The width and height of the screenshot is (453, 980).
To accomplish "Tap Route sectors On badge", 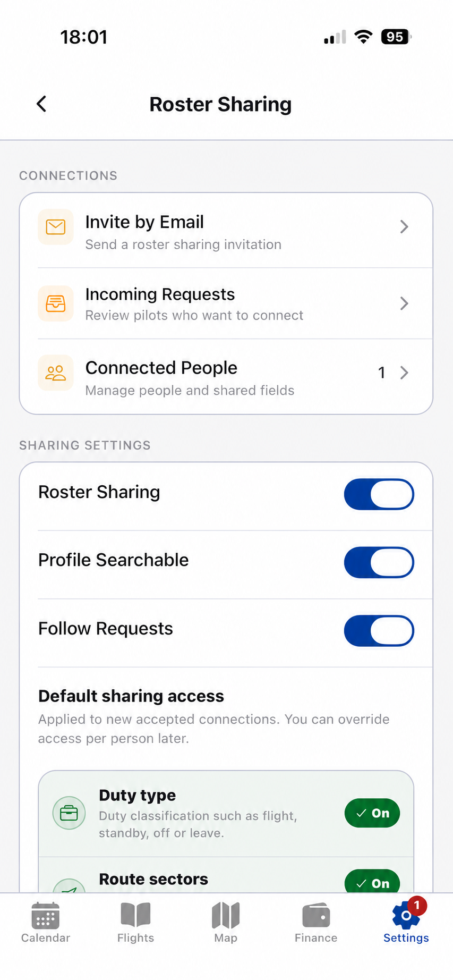I will coord(372,881).
